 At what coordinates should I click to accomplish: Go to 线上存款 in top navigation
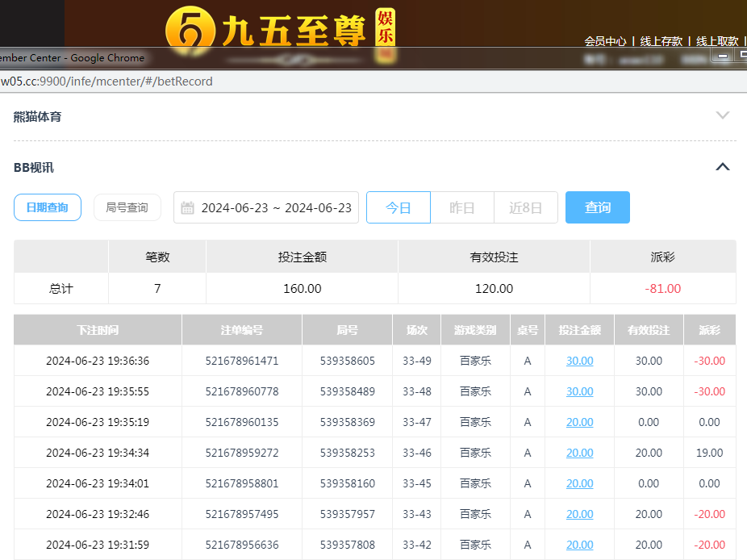[661, 41]
